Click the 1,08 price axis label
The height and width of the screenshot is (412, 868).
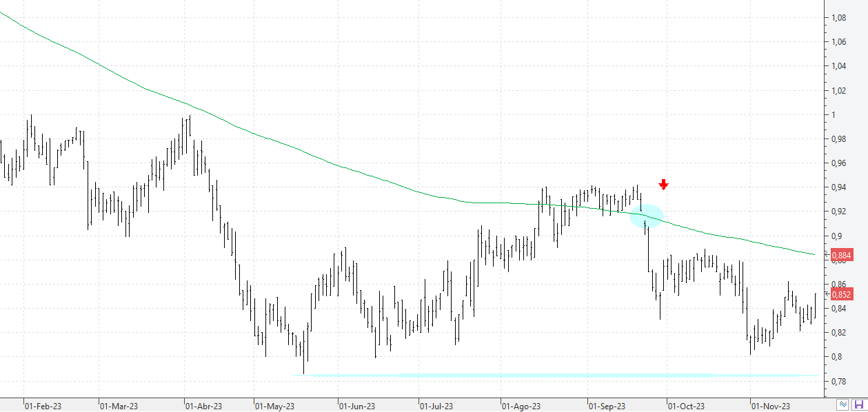[x=839, y=18]
